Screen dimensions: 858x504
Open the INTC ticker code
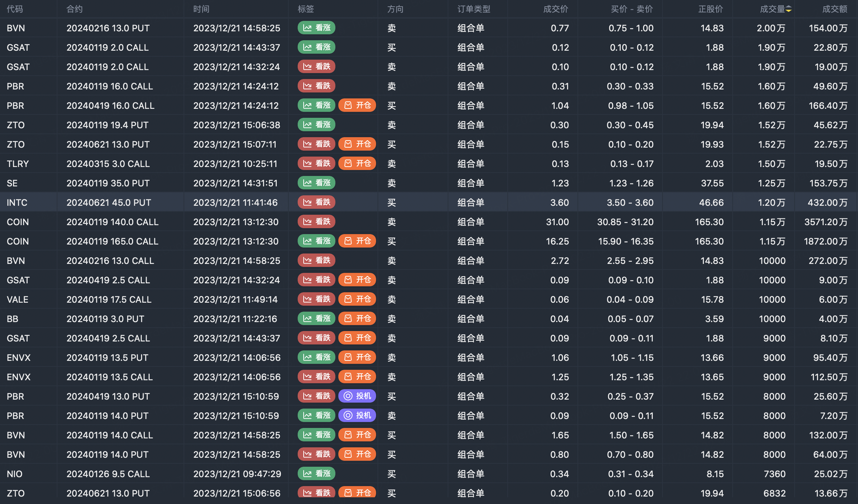click(x=17, y=202)
